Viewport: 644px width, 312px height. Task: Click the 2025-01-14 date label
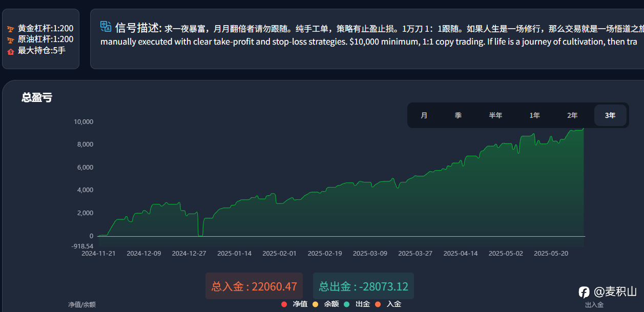(x=235, y=254)
